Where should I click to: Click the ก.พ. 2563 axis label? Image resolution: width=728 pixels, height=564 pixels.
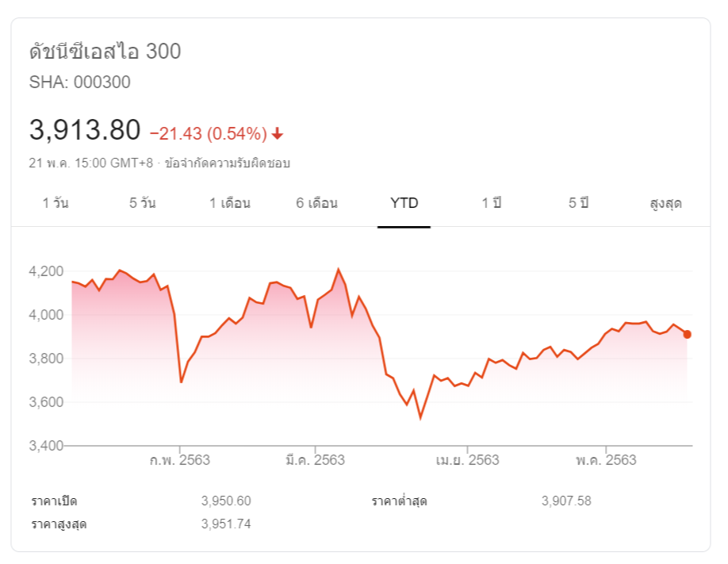[180, 460]
